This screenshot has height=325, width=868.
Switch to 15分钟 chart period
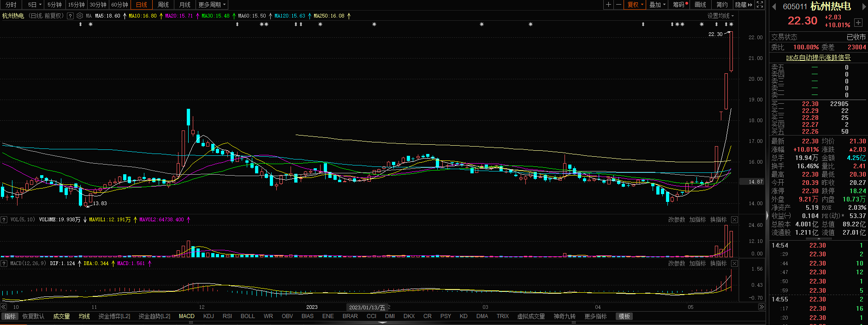click(x=76, y=5)
